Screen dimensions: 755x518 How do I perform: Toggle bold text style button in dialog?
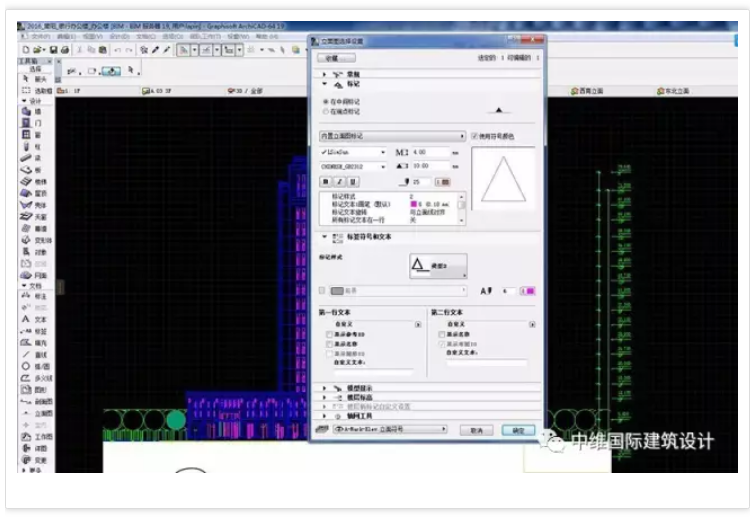325,181
